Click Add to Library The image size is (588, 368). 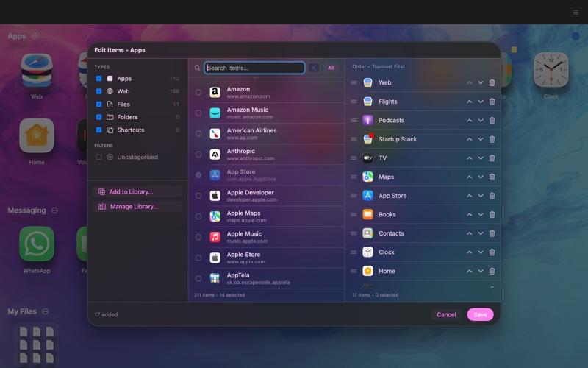click(x=137, y=191)
